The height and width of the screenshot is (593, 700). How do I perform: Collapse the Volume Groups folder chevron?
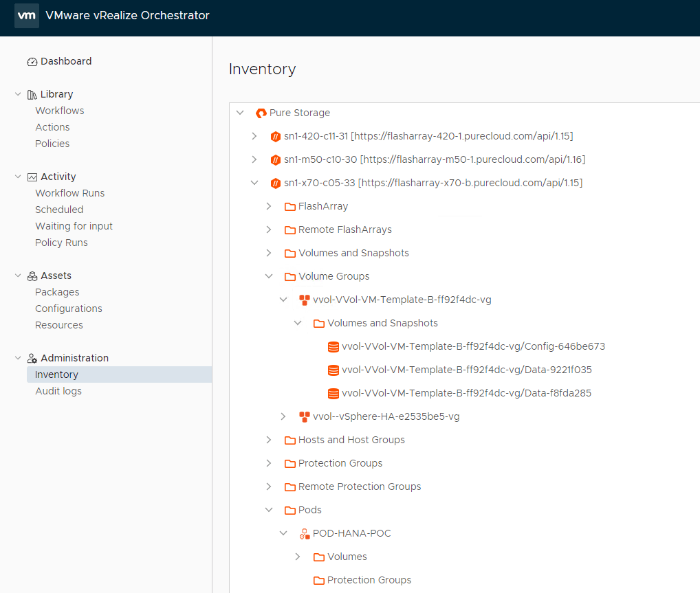coord(269,276)
